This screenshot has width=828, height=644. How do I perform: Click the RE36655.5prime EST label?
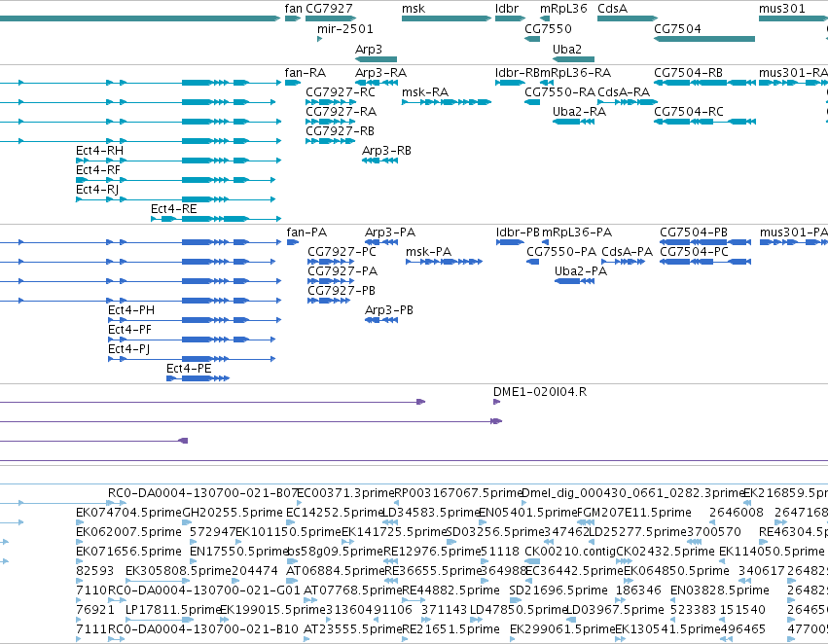coord(432,571)
